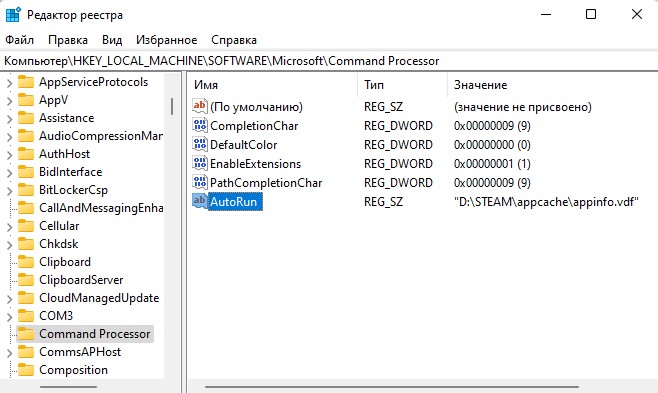Image resolution: width=658 pixels, height=393 pixels.
Task: Expand the CloudManagedUpdate key
Action: (9, 299)
